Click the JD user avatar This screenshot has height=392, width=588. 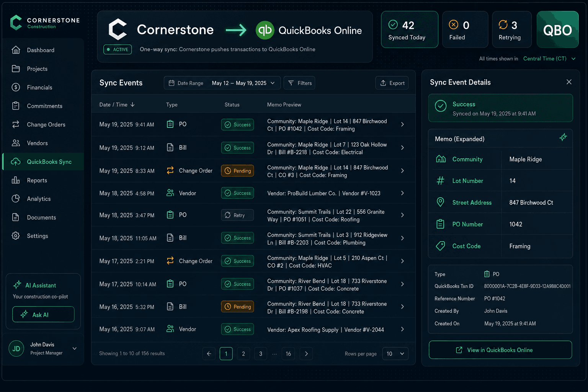coord(16,349)
